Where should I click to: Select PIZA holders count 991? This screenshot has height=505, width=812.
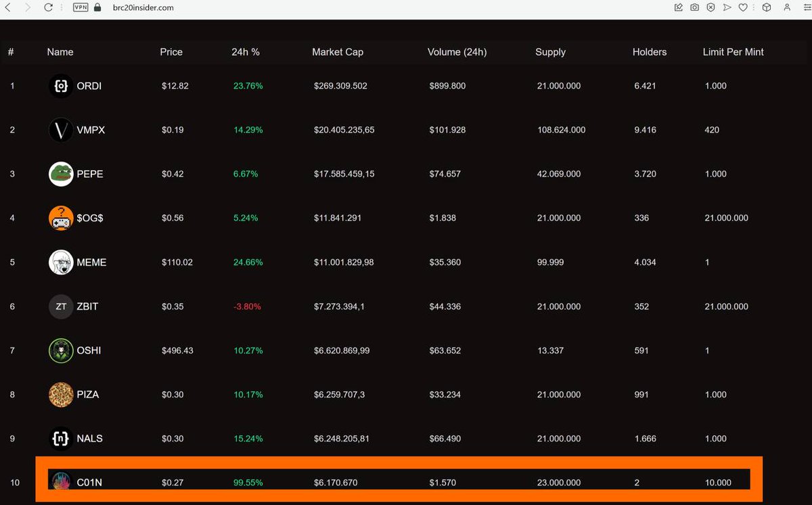(641, 394)
